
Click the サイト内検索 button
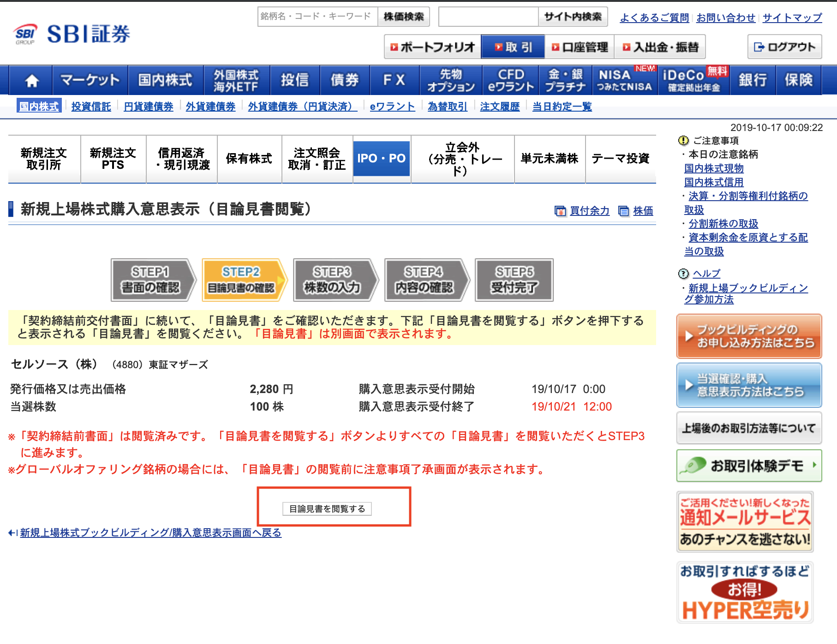pos(573,17)
